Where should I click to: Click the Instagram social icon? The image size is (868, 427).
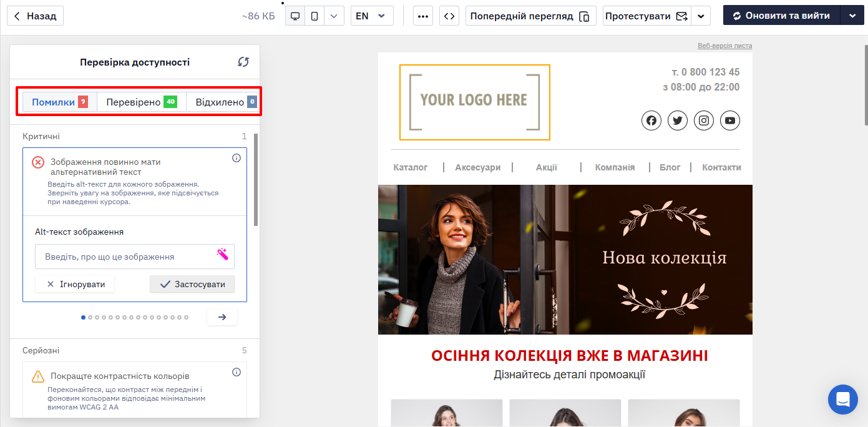[704, 120]
